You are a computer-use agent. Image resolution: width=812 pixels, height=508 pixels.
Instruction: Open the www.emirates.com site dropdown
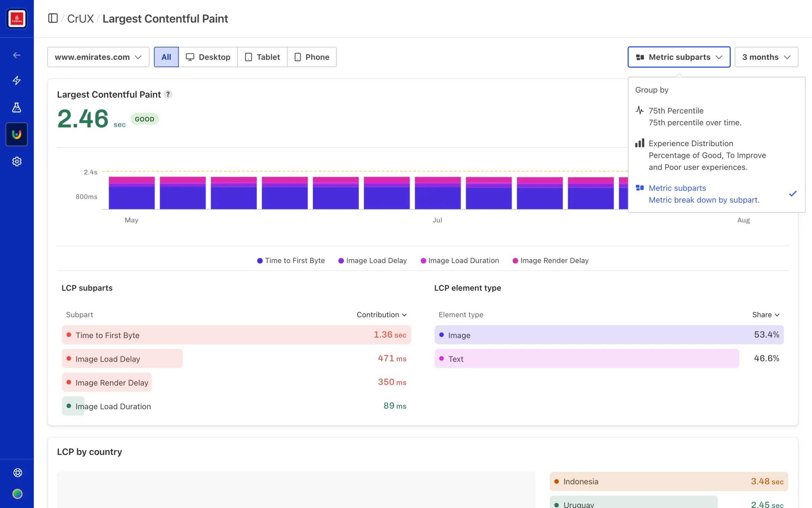(x=98, y=57)
